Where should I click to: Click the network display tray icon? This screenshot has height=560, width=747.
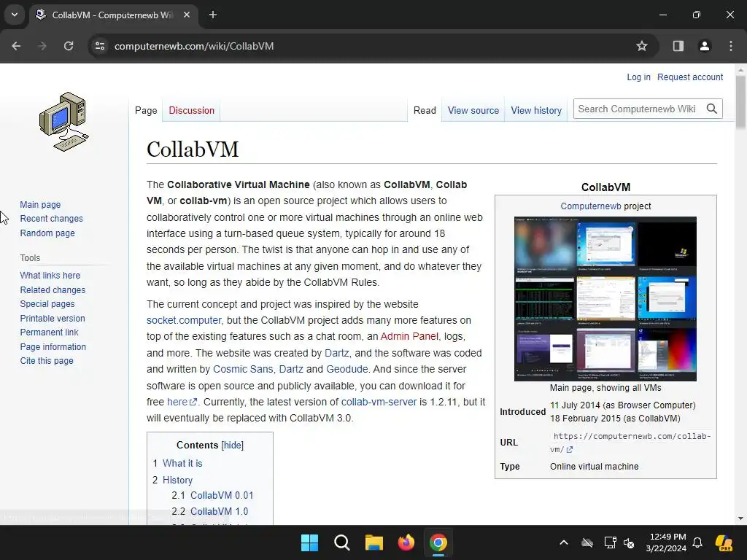click(x=610, y=542)
